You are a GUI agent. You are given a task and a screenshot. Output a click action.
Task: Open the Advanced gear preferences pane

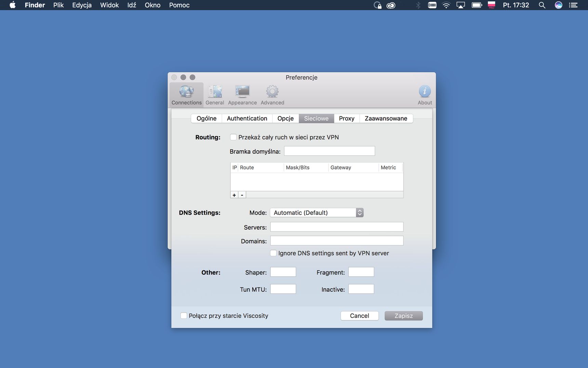[272, 95]
